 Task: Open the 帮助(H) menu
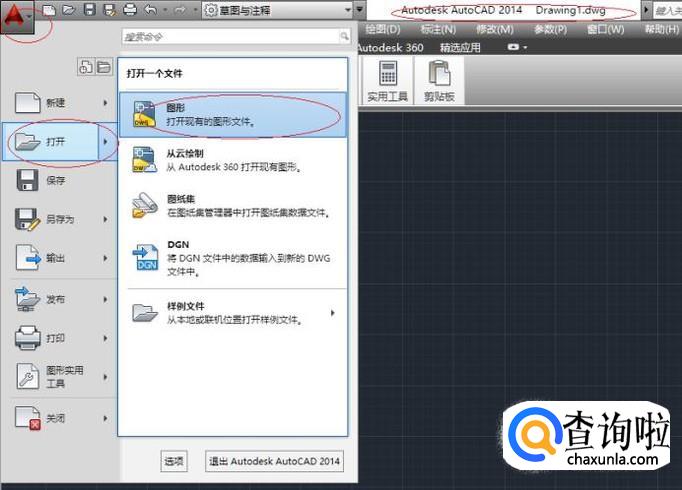[662, 29]
